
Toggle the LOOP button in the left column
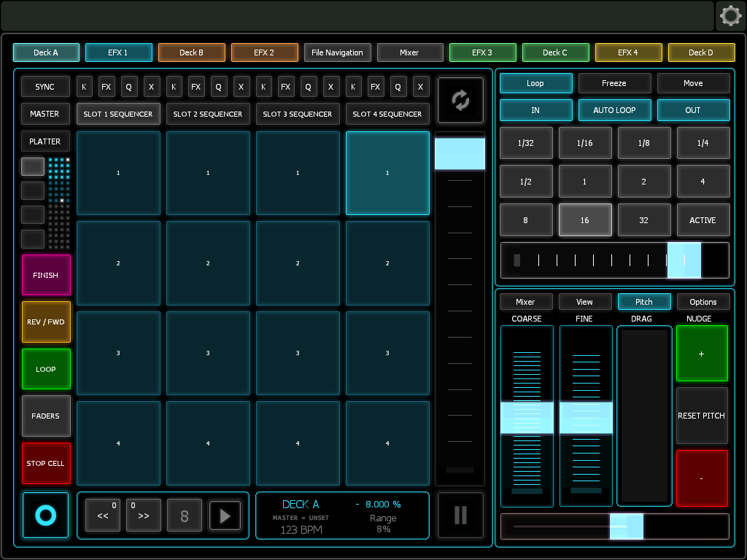pos(46,369)
